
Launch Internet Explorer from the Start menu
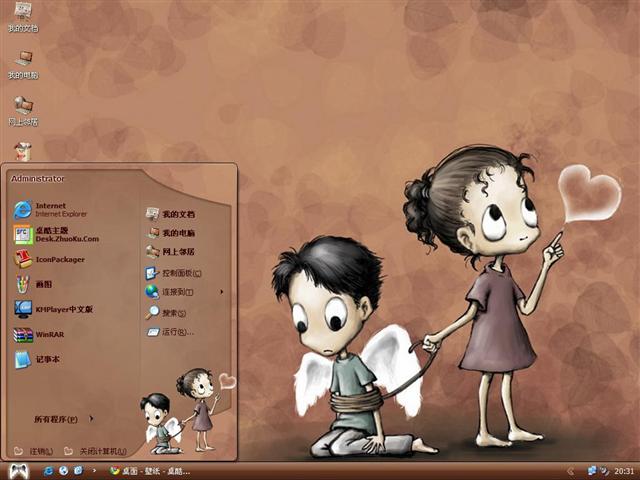pyautogui.click(x=51, y=210)
